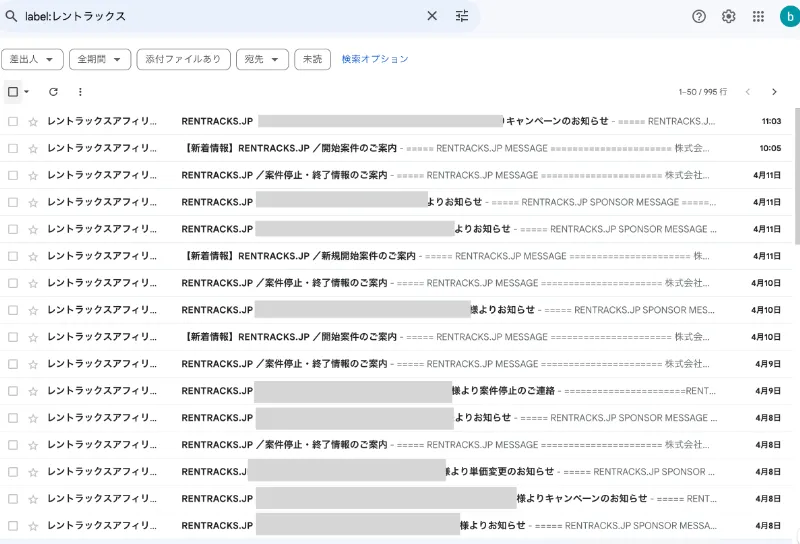Screen dimensions: 800x544
Task: Star the 4月10日 案件停止・終了情報 email
Action: pos(33,283)
